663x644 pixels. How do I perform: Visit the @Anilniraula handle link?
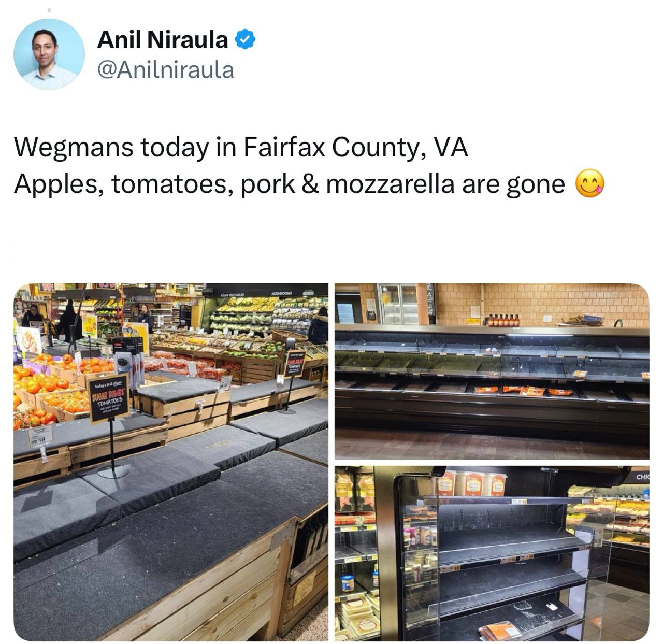tap(165, 69)
